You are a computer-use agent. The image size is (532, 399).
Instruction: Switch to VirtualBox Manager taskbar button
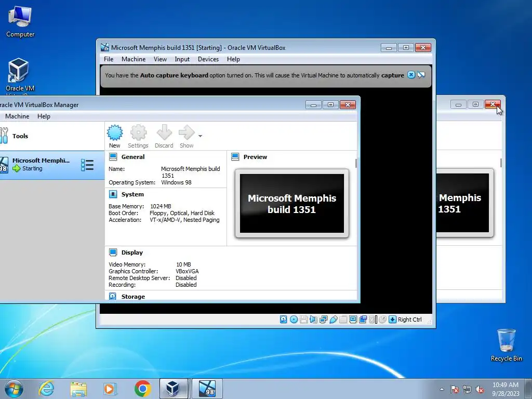(x=174, y=389)
